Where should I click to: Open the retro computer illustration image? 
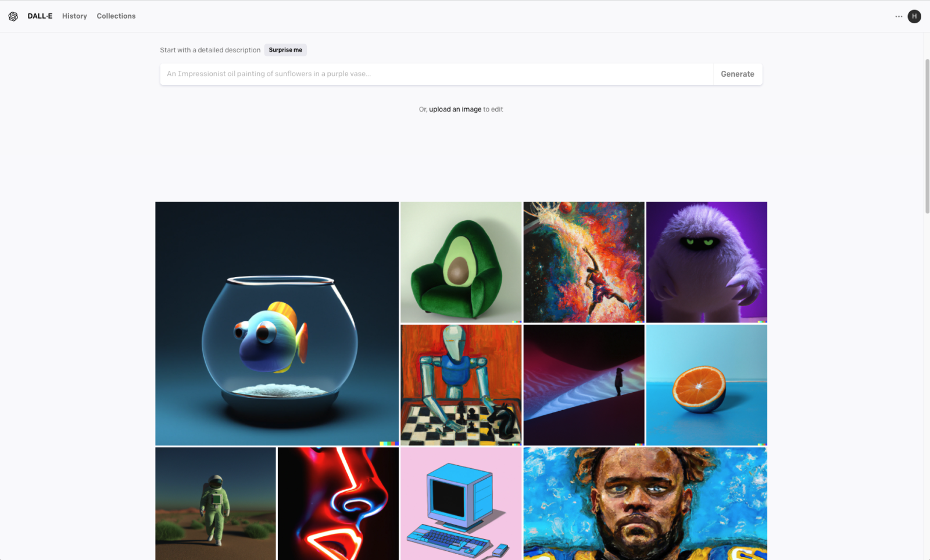[461, 504]
